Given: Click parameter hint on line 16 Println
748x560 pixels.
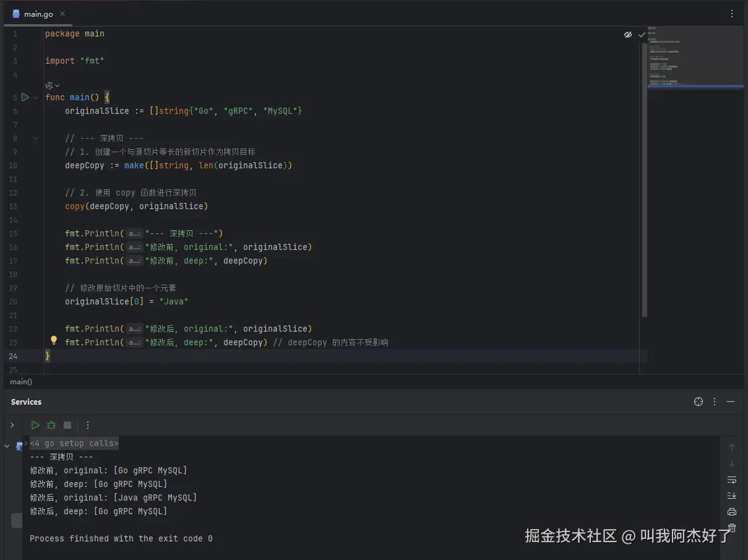Looking at the screenshot, I should tap(135, 248).
